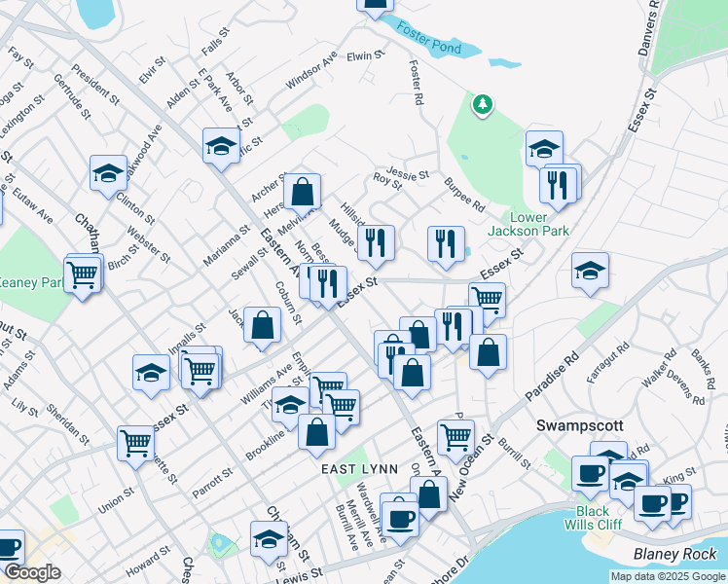Select the Lewis St street label
The image size is (728, 584).
(300, 576)
